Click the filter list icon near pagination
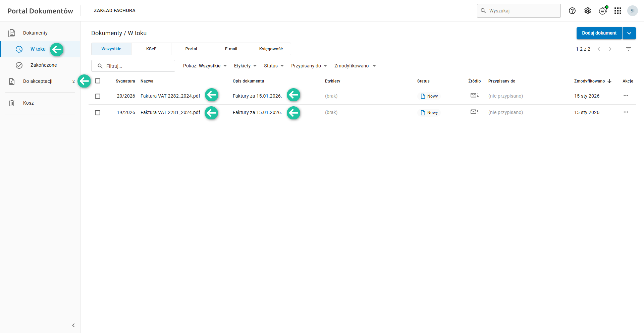 point(629,49)
